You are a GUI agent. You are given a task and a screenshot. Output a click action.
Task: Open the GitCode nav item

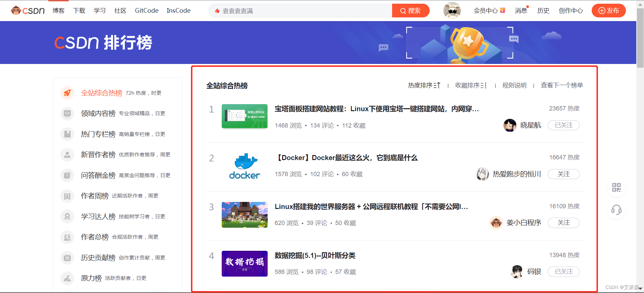pos(147,11)
